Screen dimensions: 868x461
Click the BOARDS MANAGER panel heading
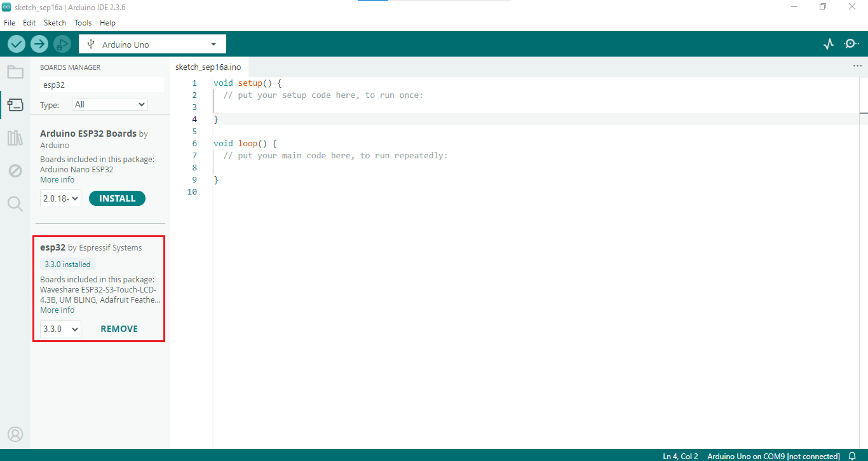[x=70, y=67]
